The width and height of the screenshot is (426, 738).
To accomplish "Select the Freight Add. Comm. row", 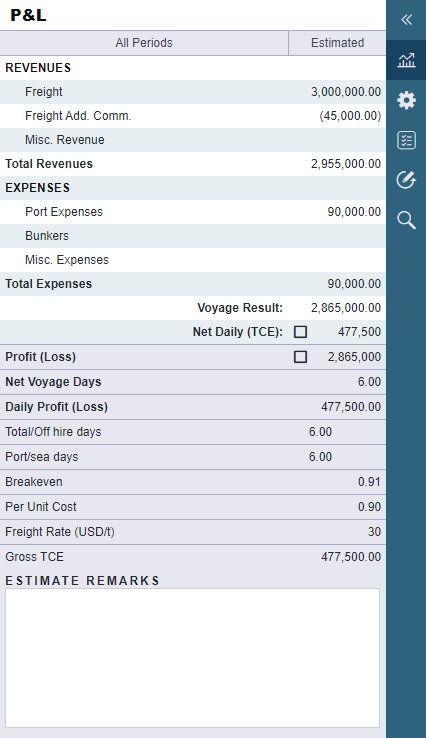I will (193, 116).
